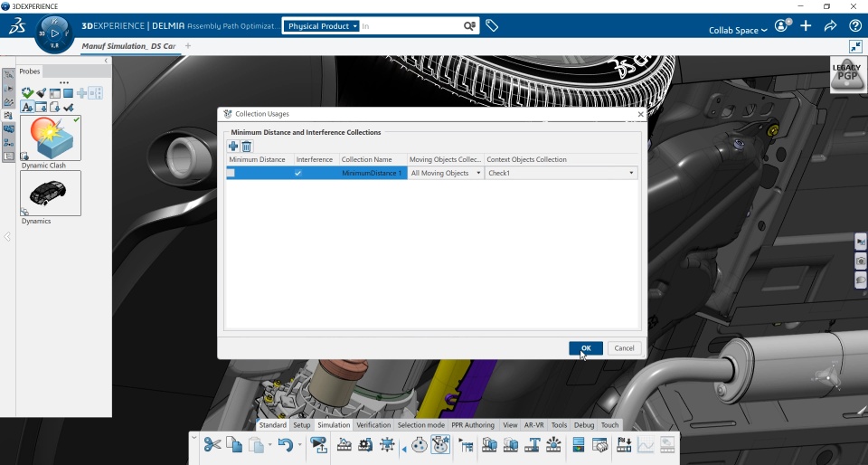This screenshot has height=465, width=868.
Task: Switch to the Touch toolbar tab
Action: tap(609, 425)
